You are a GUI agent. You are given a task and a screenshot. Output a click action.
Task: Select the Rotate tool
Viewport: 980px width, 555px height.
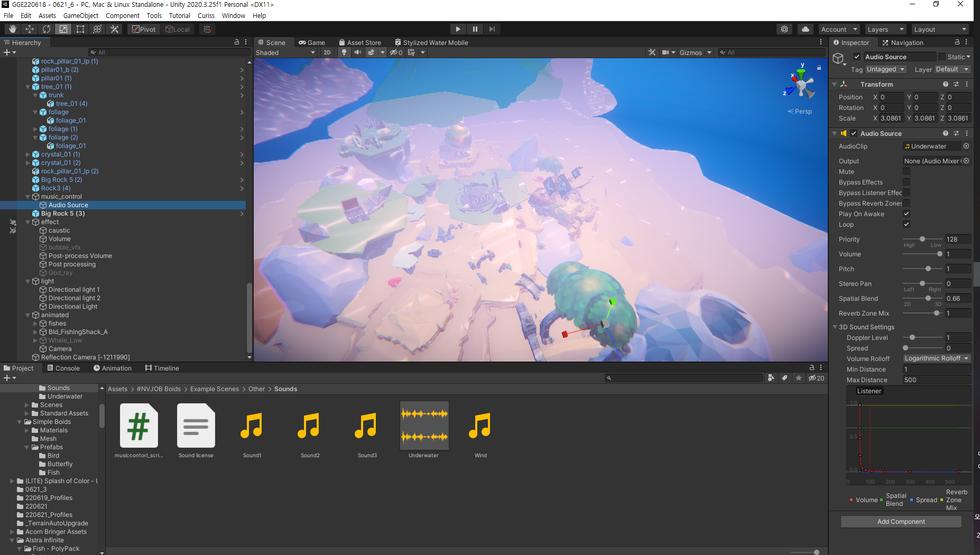tap(47, 29)
